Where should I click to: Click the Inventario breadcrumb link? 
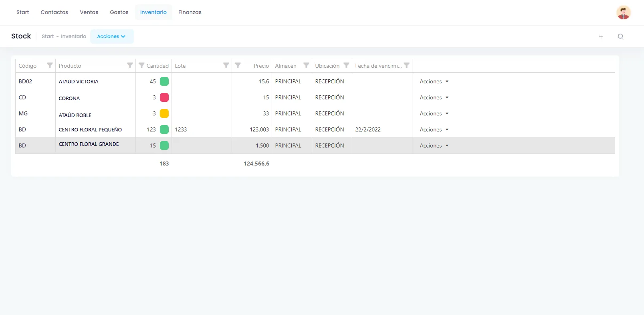point(73,36)
